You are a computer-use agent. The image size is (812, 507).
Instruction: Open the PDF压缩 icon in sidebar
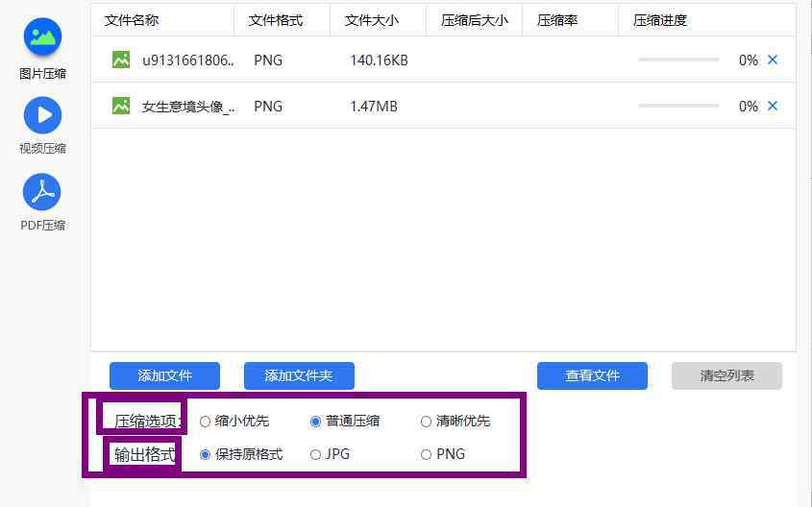click(42, 192)
